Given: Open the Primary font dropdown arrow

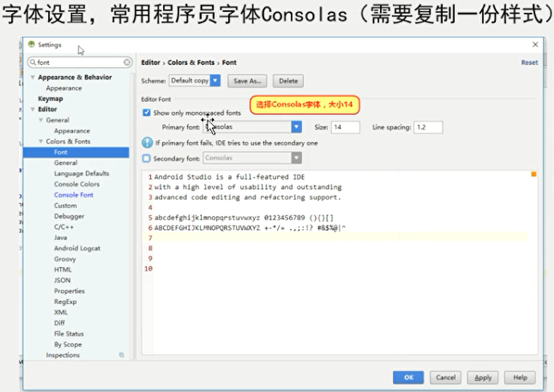Looking at the screenshot, I should coord(297,127).
